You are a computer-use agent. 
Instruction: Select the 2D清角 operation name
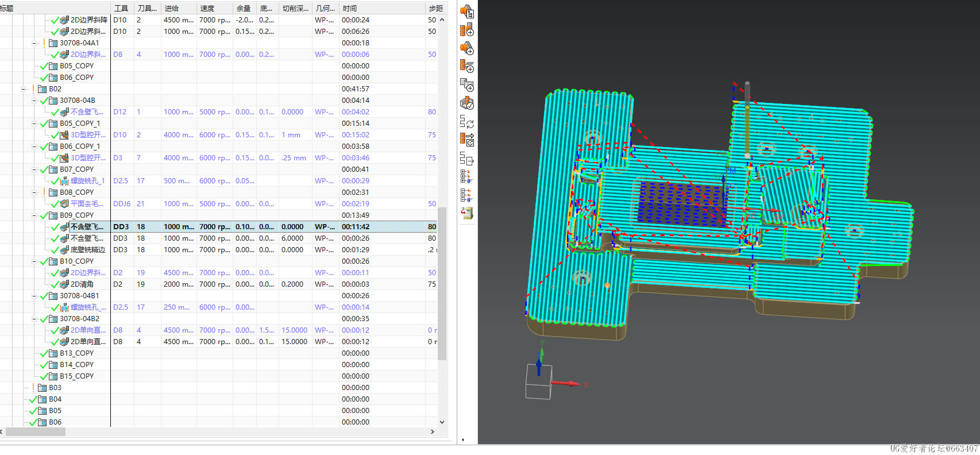[82, 284]
